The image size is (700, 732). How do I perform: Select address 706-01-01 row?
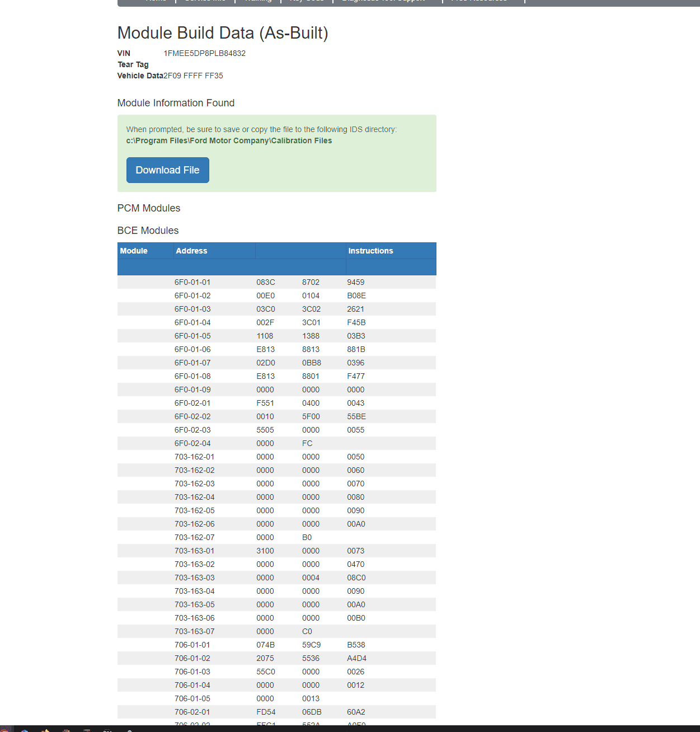coord(192,645)
